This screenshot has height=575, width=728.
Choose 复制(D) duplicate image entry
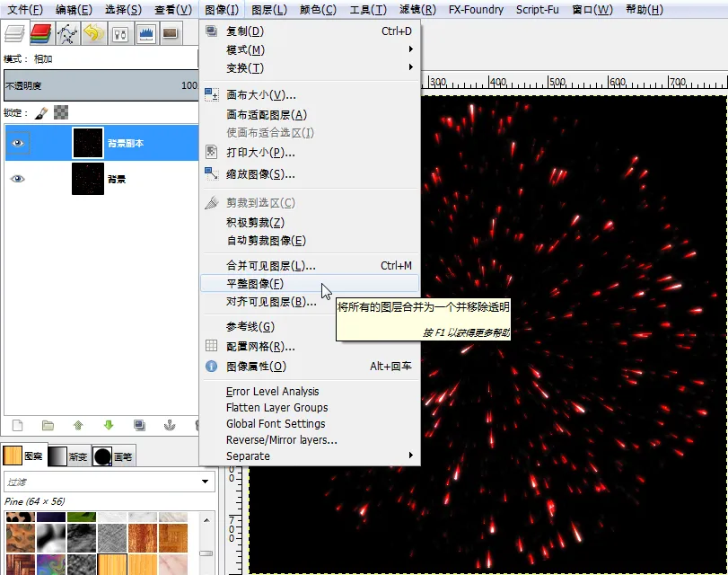pyautogui.click(x=311, y=31)
